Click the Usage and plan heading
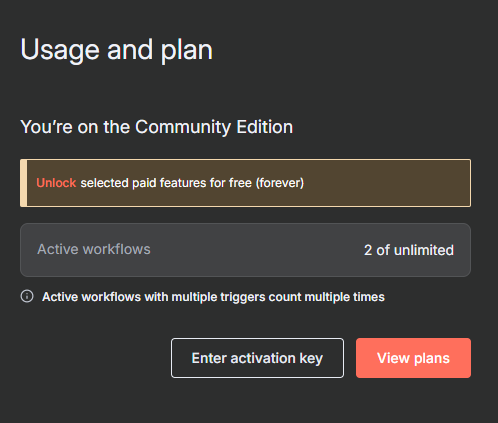The height and width of the screenshot is (423, 498). 116,50
